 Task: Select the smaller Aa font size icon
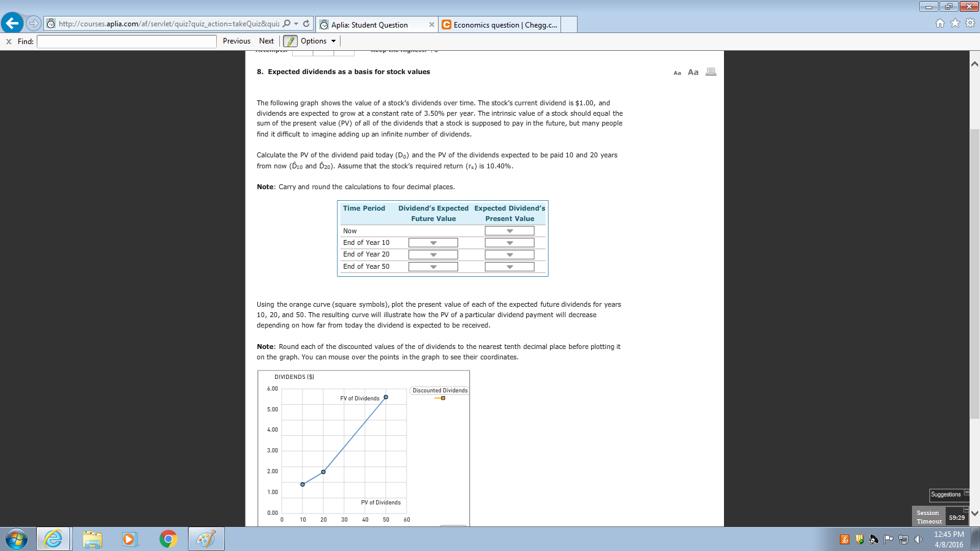pos(677,73)
